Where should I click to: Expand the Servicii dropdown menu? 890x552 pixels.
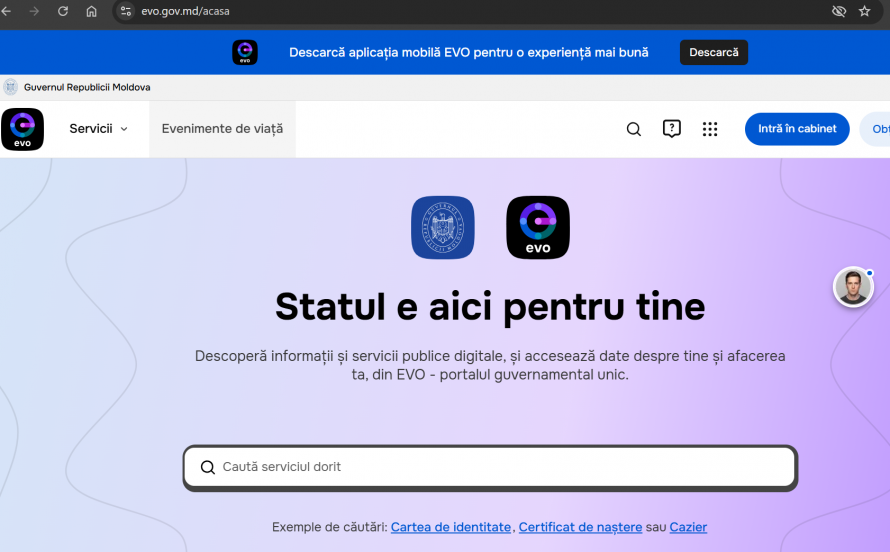(x=98, y=129)
